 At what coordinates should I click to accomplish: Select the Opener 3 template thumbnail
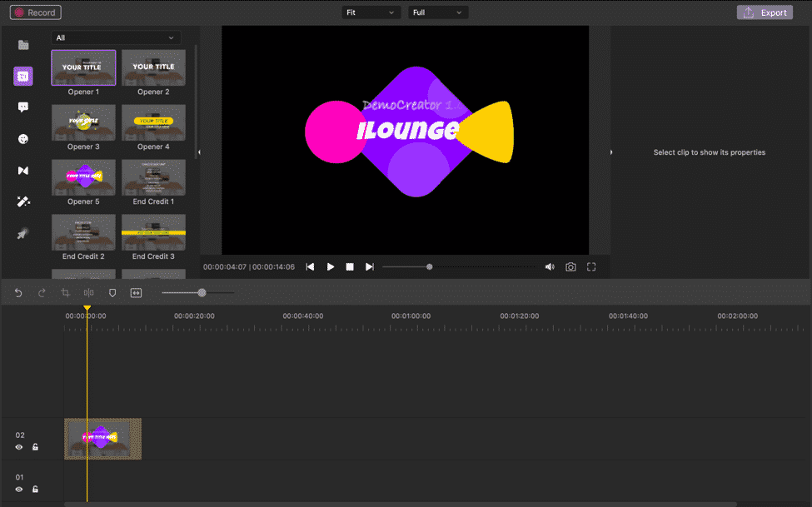pos(83,122)
